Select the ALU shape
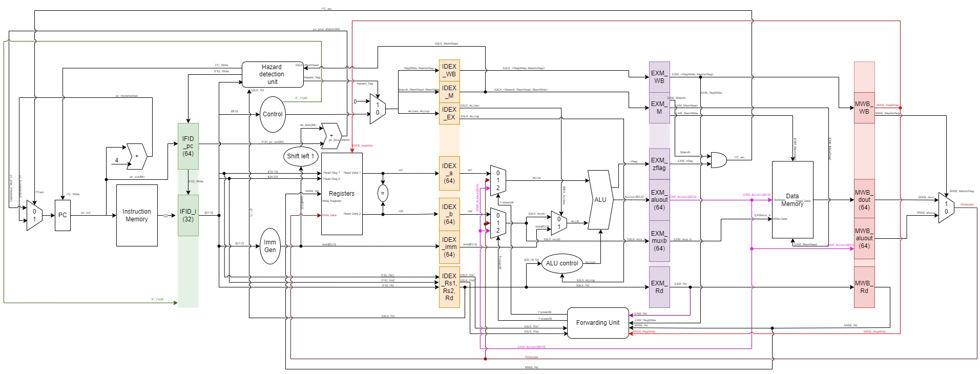This screenshot has height=374, width=980. click(600, 200)
